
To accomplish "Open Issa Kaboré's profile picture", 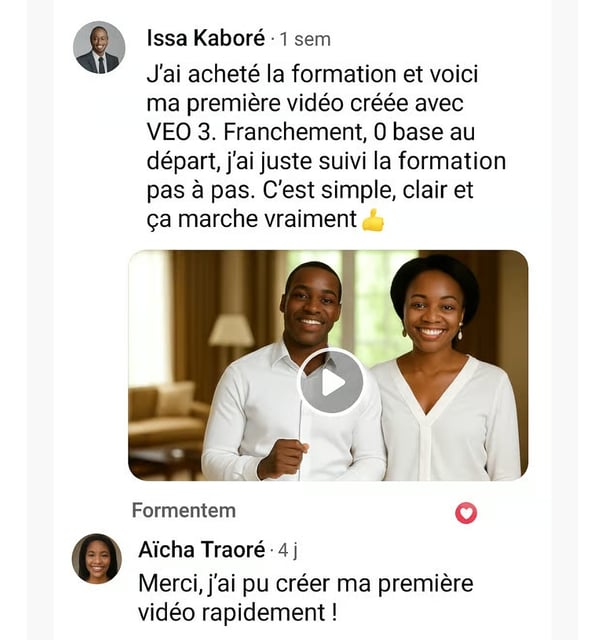I will pos(99,47).
